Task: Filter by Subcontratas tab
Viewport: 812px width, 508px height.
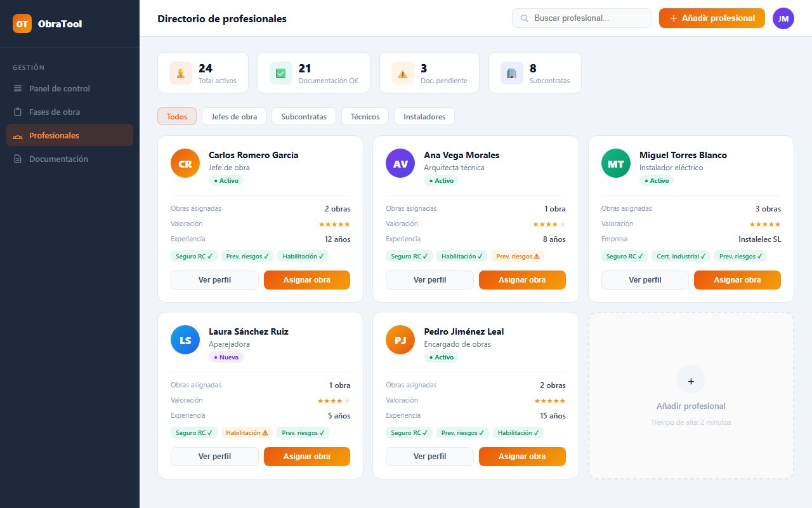Action: click(304, 116)
